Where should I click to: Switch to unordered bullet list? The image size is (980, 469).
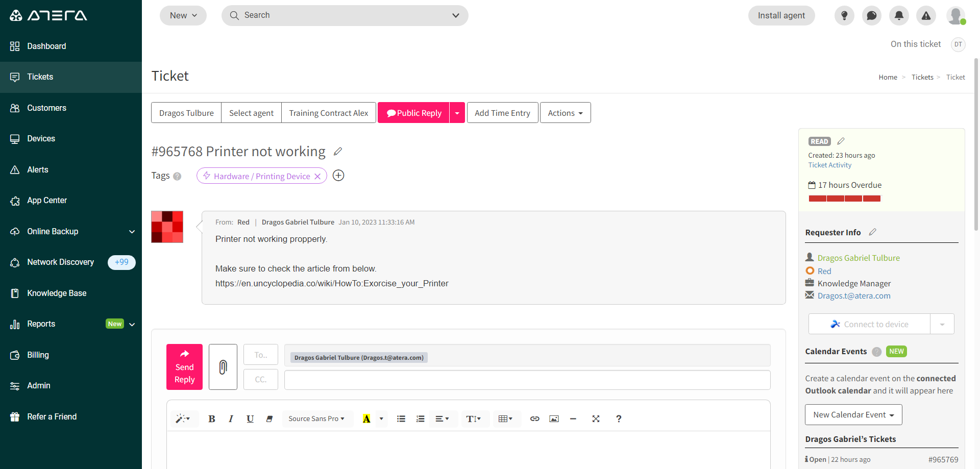(401, 418)
